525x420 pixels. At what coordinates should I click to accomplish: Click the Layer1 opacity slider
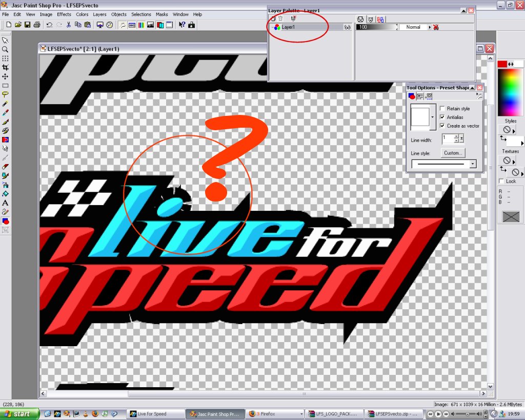point(377,27)
